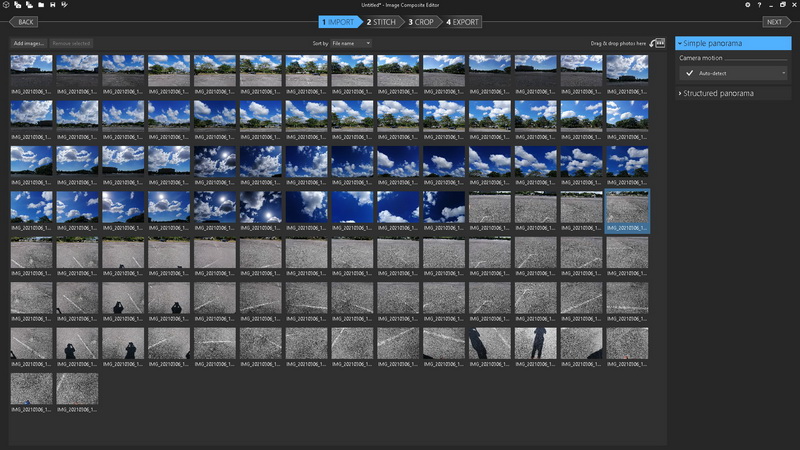Open the Options gear icon
800x450 pixels.
(x=747, y=5)
